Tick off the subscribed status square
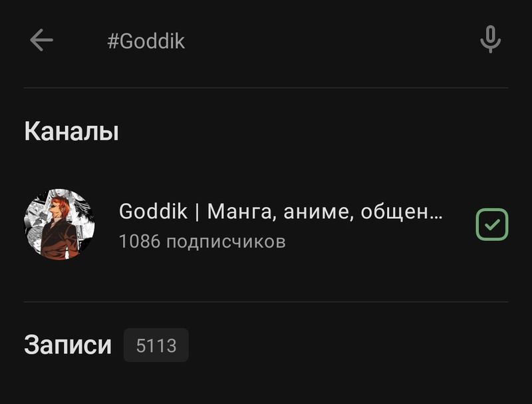Image resolution: width=532 pixels, height=404 pixels. tap(491, 224)
